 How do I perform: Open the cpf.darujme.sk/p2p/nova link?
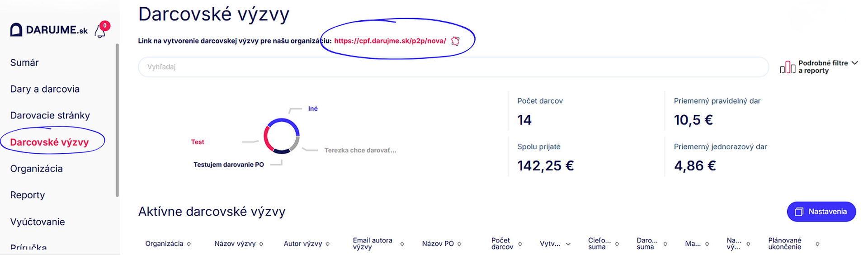(x=390, y=41)
